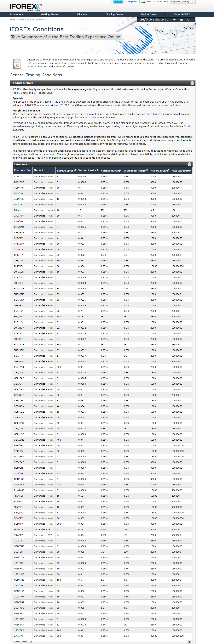The image size is (214, 644).
Task: Open the Education menu
Action: click(83, 14)
